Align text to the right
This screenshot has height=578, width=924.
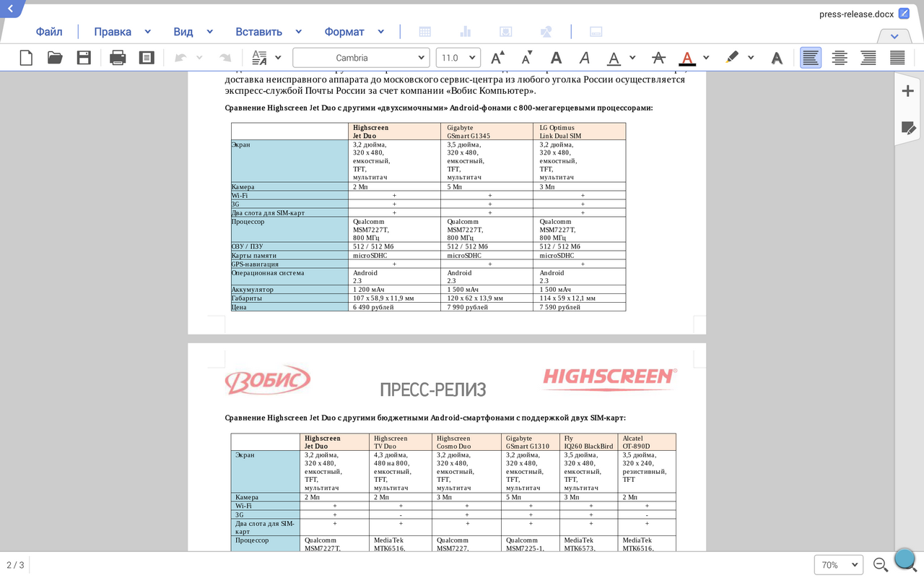click(868, 58)
